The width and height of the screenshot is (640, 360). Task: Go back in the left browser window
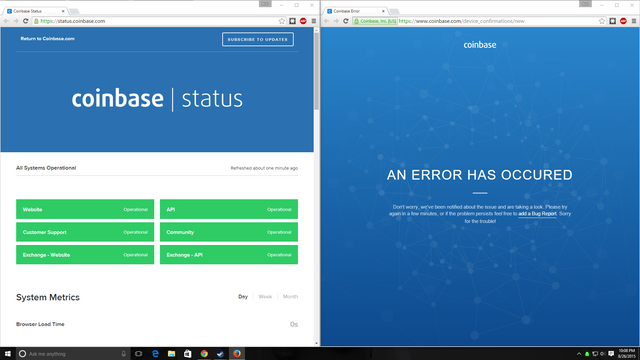coord(6,21)
